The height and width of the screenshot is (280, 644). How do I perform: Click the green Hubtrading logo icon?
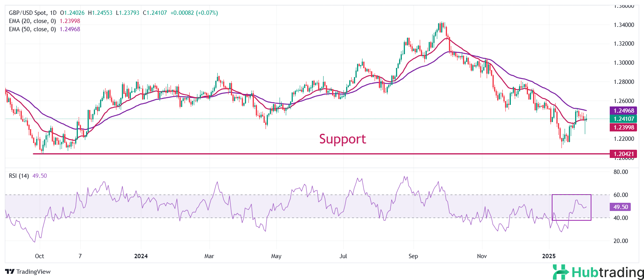click(561, 272)
